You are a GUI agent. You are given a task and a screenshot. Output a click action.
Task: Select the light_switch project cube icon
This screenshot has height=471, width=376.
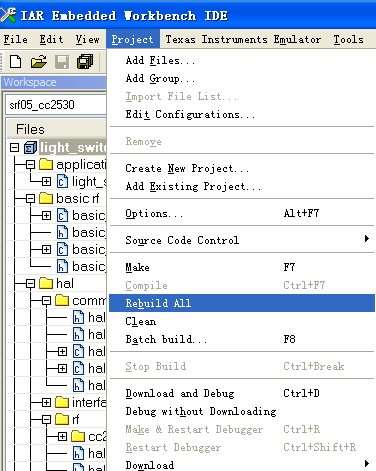click(30, 147)
